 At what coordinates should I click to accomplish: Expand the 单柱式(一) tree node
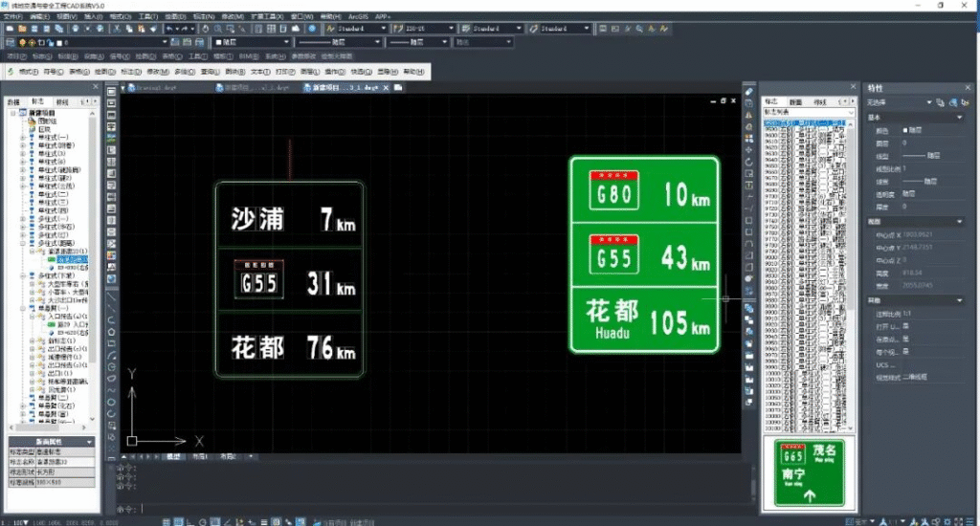(22, 138)
